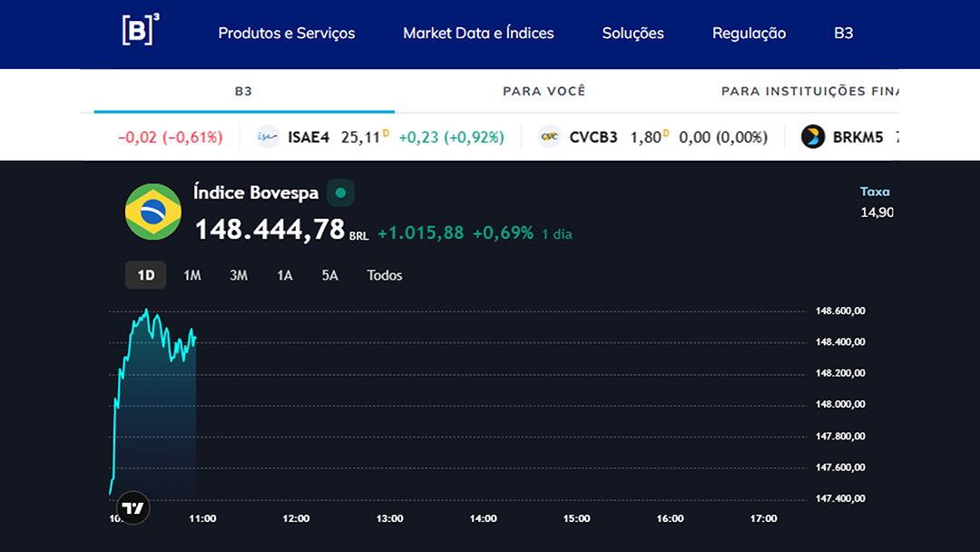Open the Regulação link
980x552 pixels.
point(749,34)
